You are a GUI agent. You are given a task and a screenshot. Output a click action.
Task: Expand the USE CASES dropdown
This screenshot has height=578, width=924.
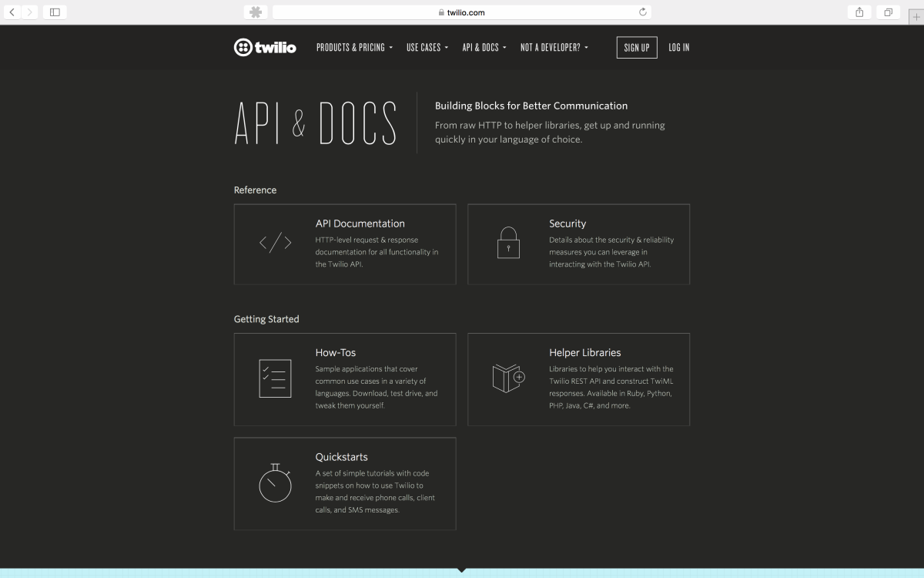pyautogui.click(x=427, y=47)
